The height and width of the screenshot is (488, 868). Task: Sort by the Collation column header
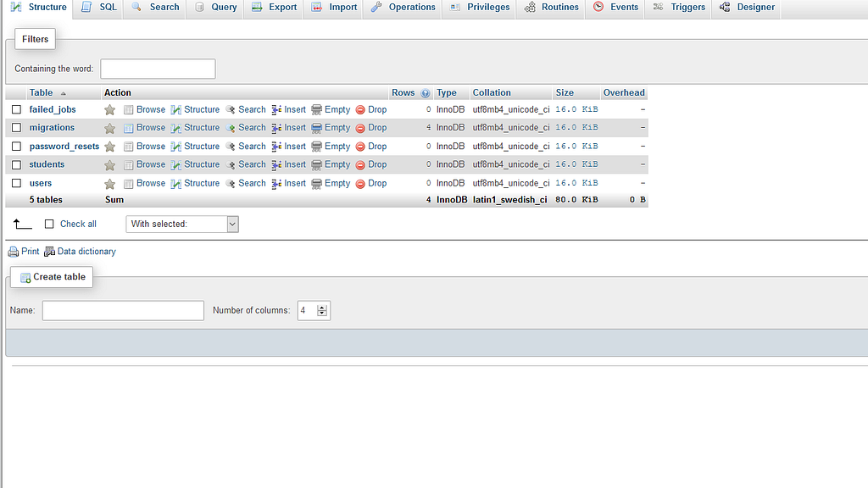pyautogui.click(x=492, y=93)
